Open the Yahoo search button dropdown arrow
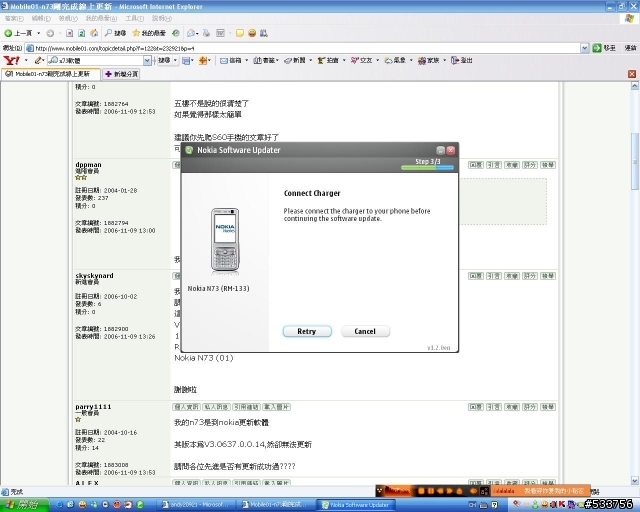This screenshot has width=640, height=512. tap(176, 60)
